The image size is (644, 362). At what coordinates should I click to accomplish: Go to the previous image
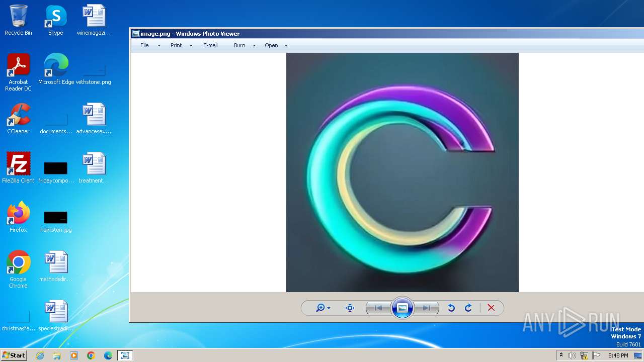[x=378, y=308]
